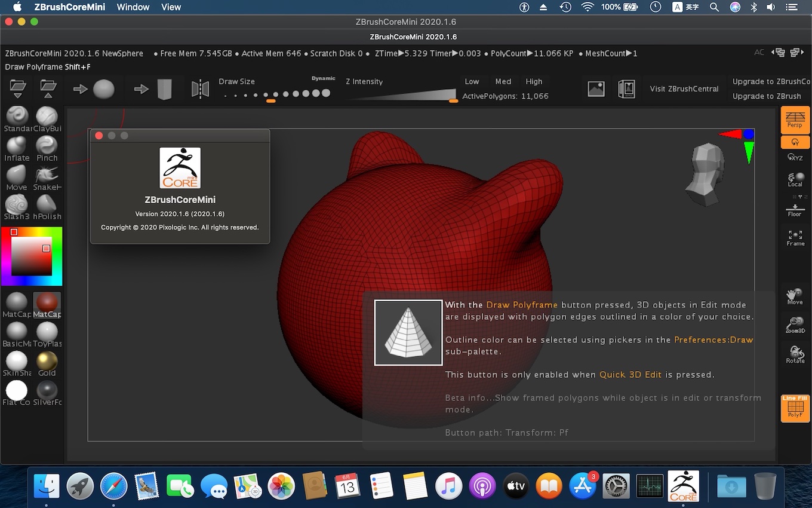
Task: Open System Preferences from the Dock
Action: click(x=616, y=486)
